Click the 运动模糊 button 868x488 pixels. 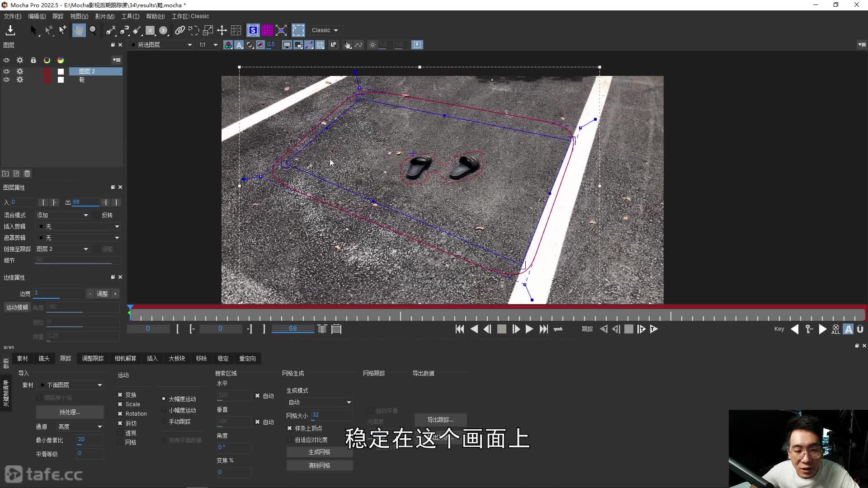point(17,307)
